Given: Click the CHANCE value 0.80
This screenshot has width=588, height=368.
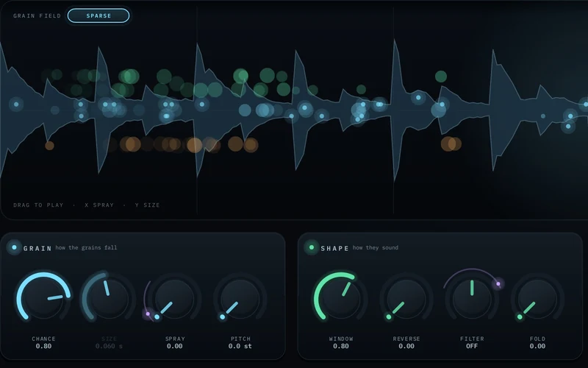Looking at the screenshot, I should coord(43,346).
